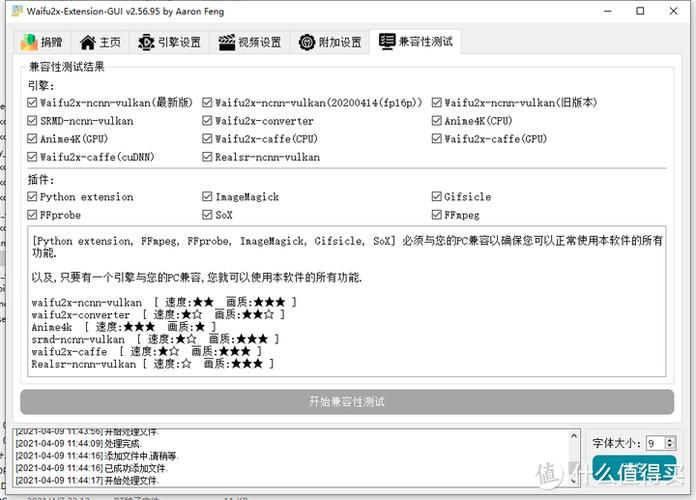Toggle ImageMagick checkbox
Screen dimensions: 696x500
[x=207, y=197]
